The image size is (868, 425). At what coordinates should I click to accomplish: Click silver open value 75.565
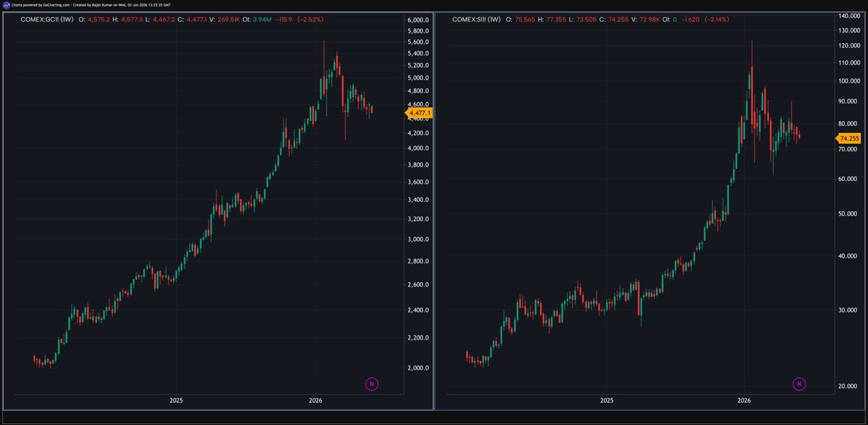click(524, 19)
